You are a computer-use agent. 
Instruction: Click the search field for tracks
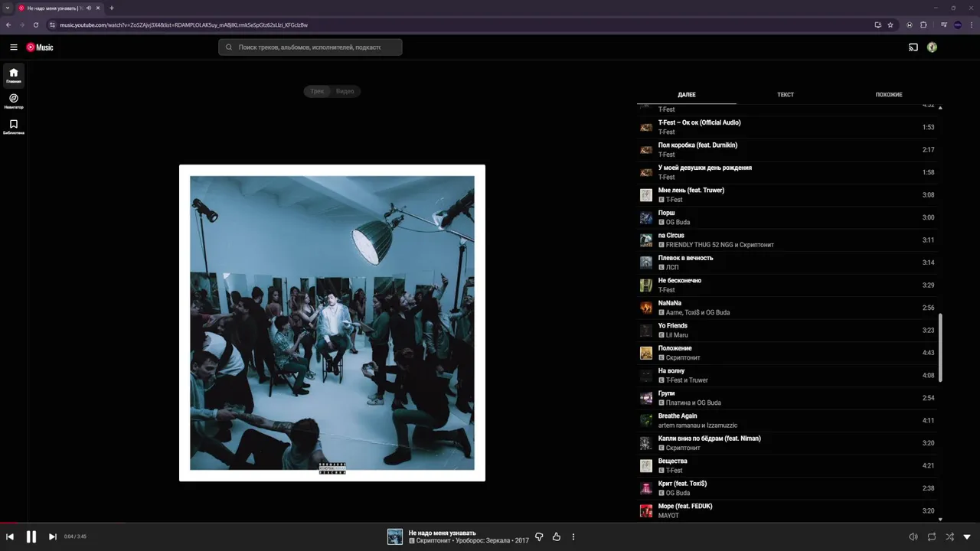310,47
